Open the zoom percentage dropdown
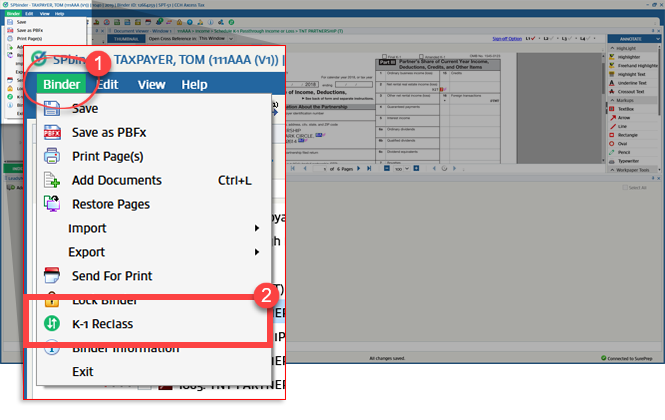Viewport: 665px width, 420px height. click(407, 168)
